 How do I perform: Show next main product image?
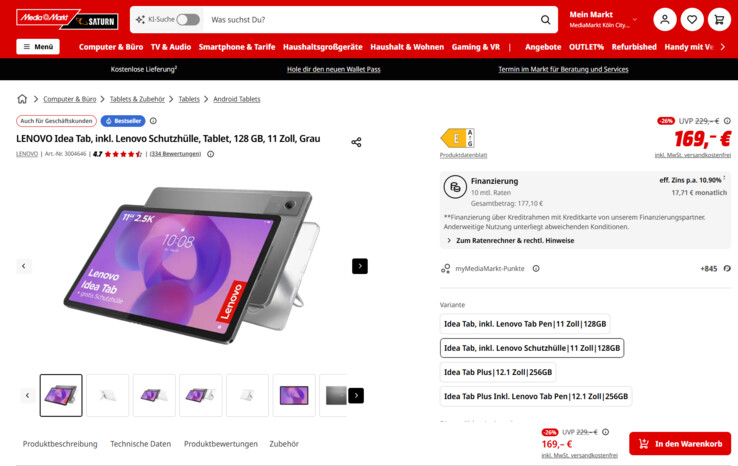[x=360, y=266]
